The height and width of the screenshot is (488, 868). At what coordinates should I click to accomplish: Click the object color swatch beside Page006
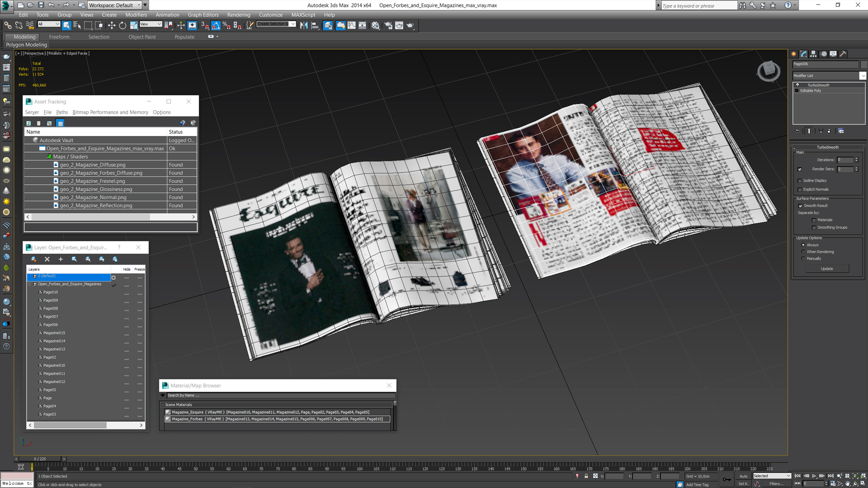coord(863,64)
